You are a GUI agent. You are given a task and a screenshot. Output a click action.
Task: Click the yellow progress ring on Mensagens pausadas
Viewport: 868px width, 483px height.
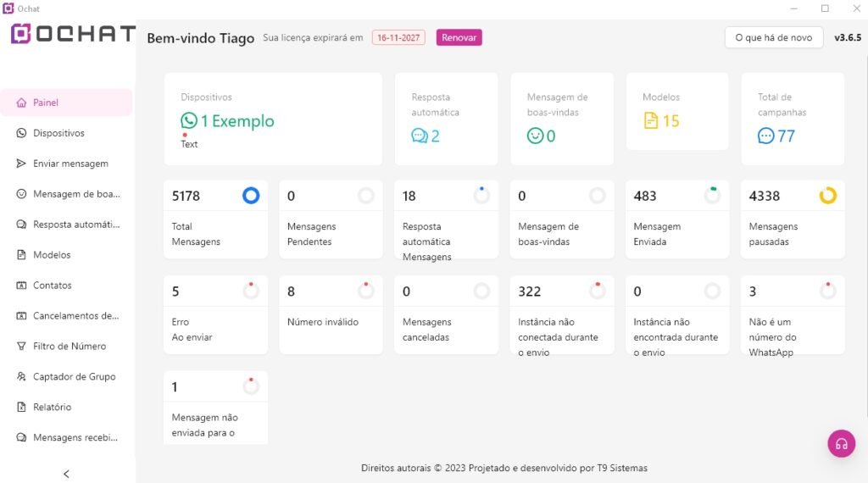(x=827, y=196)
